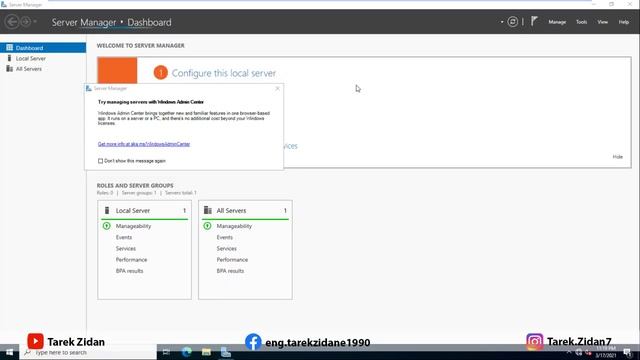Open Events in Local Server tile
Image resolution: width=640 pixels, height=360 pixels.
pos(124,237)
